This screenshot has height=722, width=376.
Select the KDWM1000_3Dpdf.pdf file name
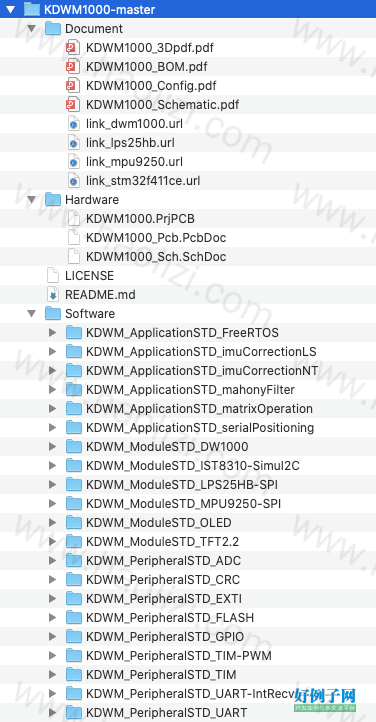tap(150, 48)
